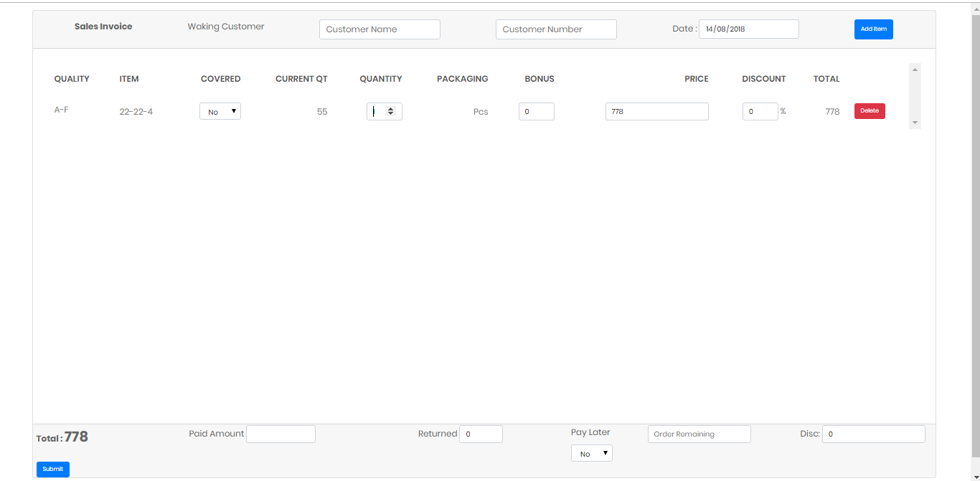This screenshot has width=980, height=481.
Task: Click the Sales Invoice heading
Action: [103, 27]
